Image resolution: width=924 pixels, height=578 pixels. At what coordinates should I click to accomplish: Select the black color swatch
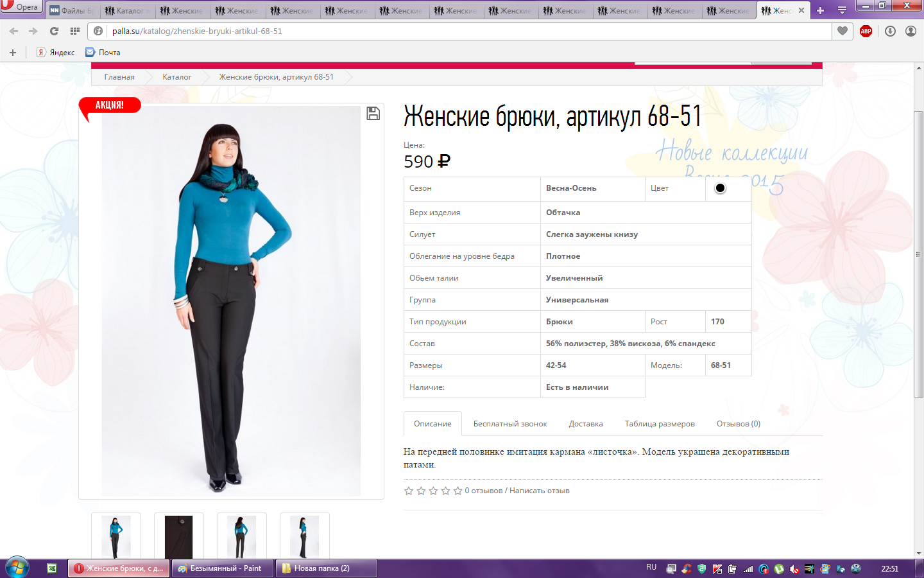point(720,188)
